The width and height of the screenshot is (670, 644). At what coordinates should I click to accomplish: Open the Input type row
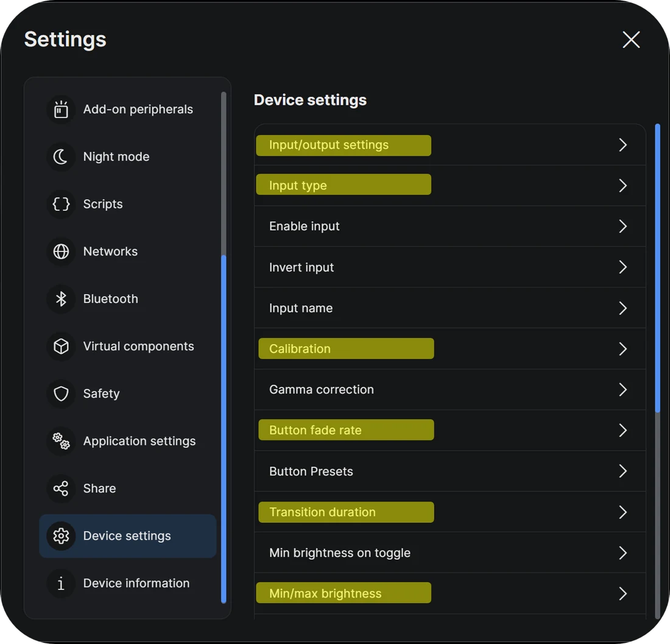click(x=450, y=186)
